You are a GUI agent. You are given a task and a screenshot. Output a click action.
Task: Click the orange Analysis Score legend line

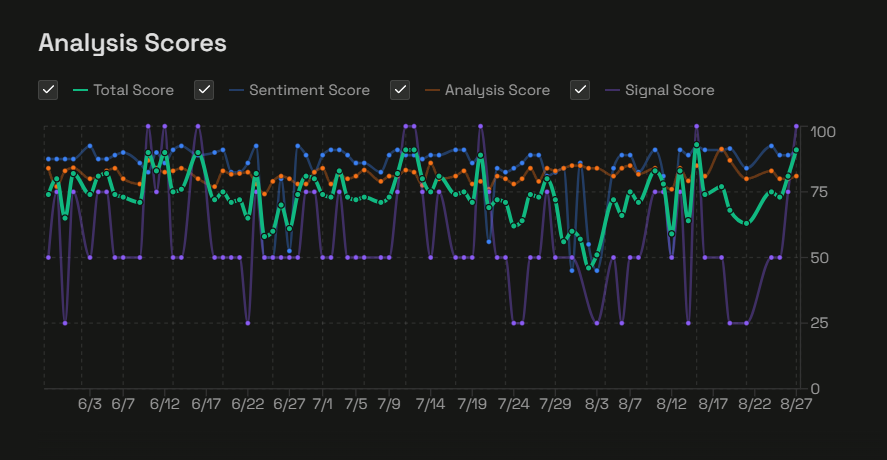[x=432, y=90]
